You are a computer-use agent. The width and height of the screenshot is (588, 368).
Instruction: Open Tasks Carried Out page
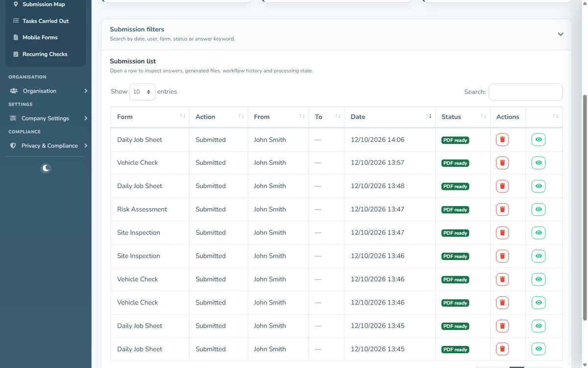[46, 21]
